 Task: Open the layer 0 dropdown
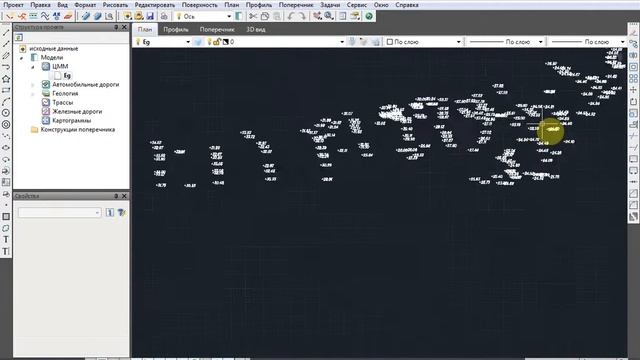point(342,42)
